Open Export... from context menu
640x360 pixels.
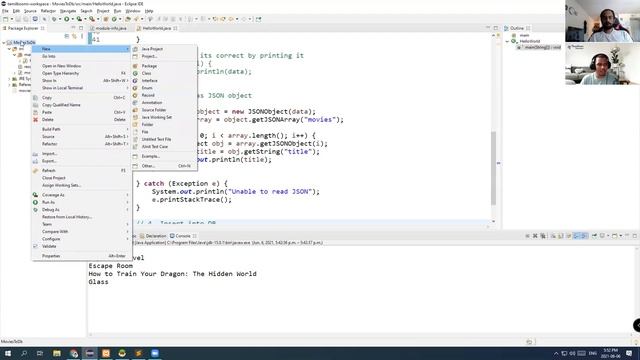tap(82, 161)
